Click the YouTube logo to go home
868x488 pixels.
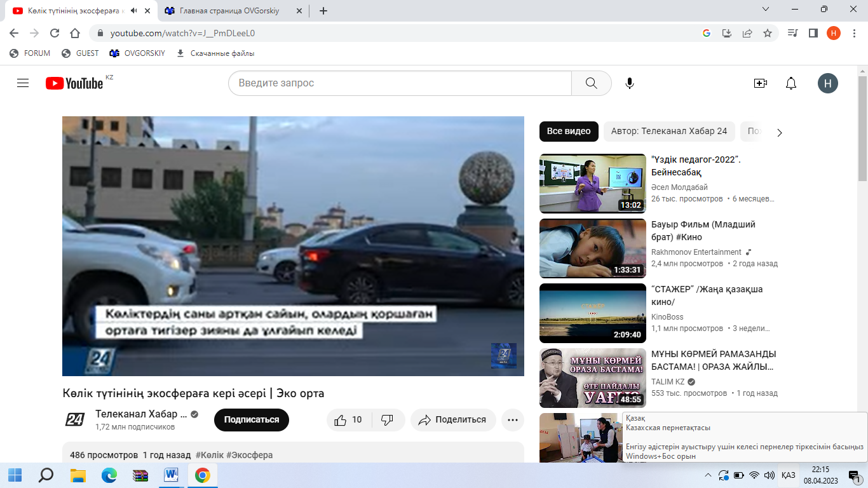pos(74,83)
